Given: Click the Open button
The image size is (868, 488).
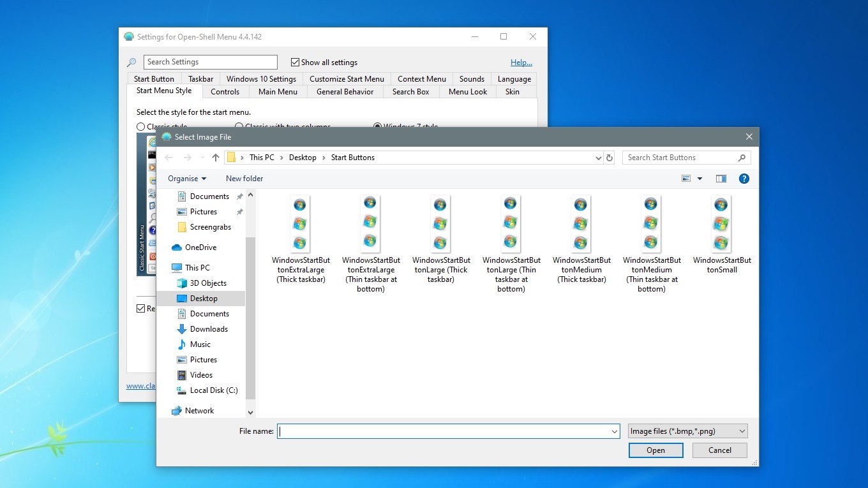Looking at the screenshot, I should [655, 450].
